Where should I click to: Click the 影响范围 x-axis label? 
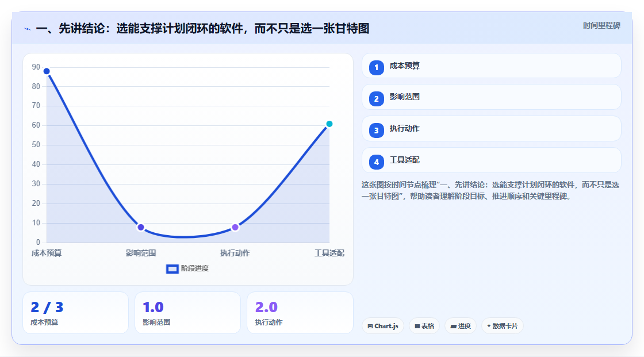pos(141,253)
